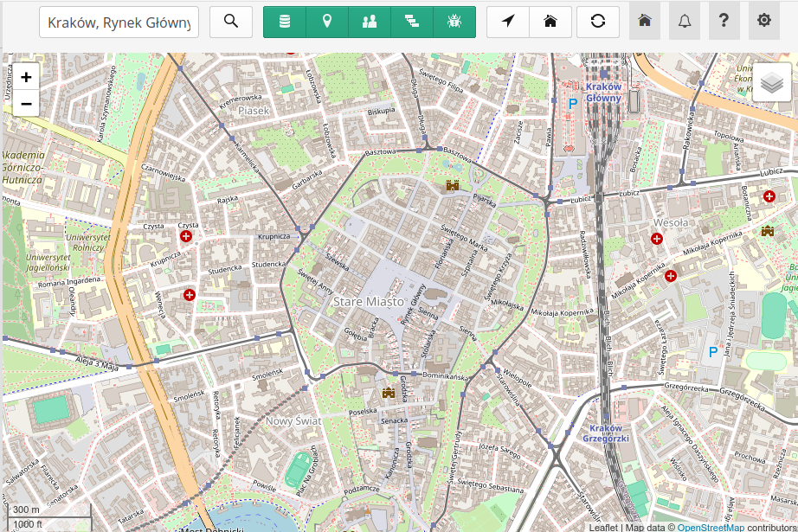Click the locate-me arrow button
The image size is (798, 532).
coord(508,22)
